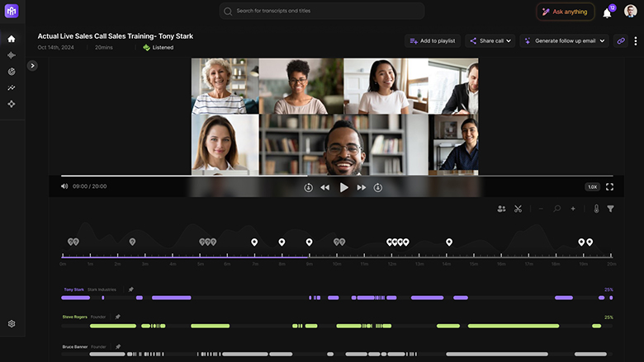Screen dimensions: 644x362
Task: Rewind the call recording
Action: [x=324, y=188]
